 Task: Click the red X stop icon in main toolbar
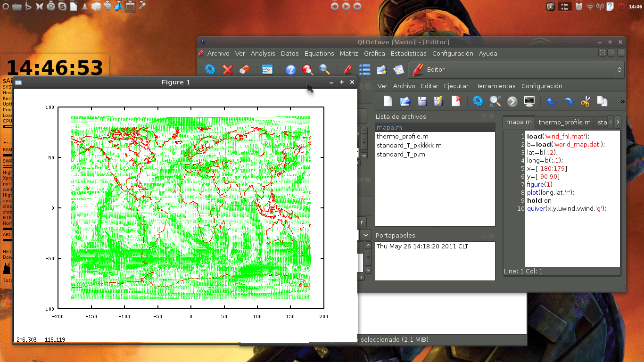(x=228, y=70)
